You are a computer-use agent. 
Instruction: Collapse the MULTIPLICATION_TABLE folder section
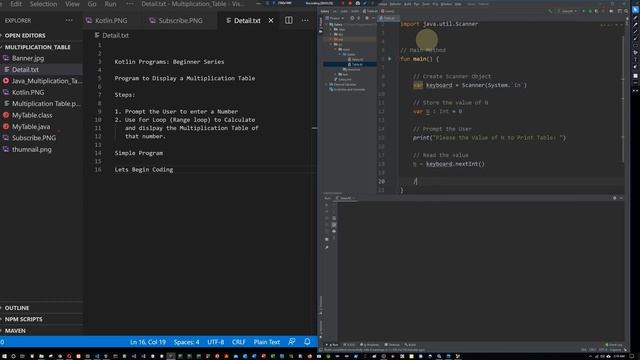[x=38, y=47]
